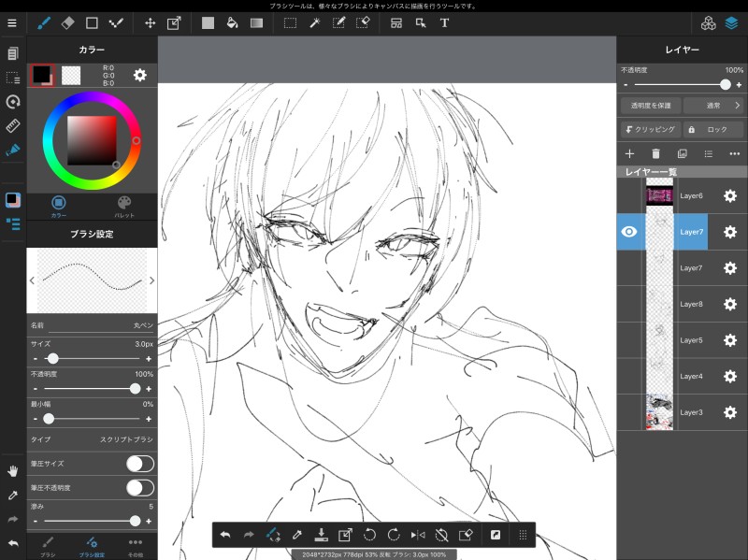Viewport: 748px width, 560px height.
Task: Open settings gear for Layer8
Action: (x=730, y=304)
